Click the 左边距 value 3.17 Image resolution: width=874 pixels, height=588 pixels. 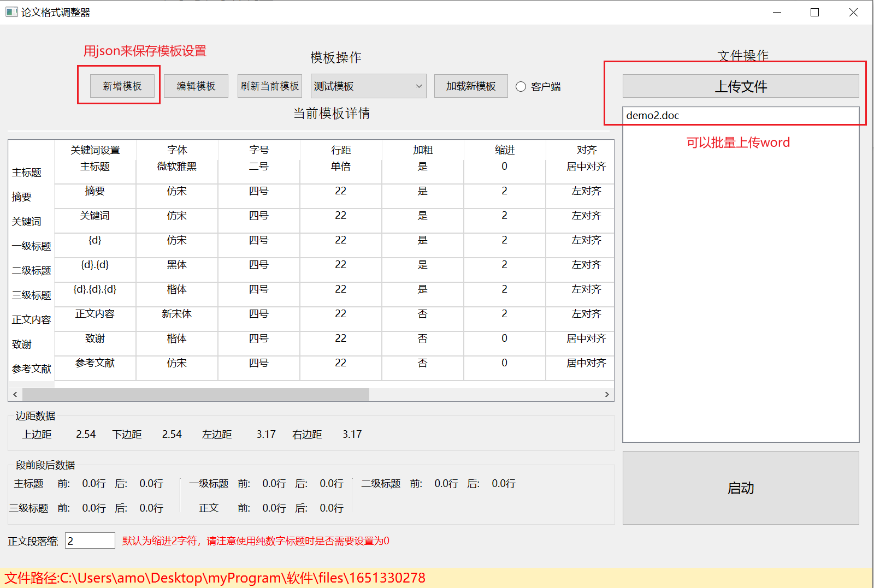266,435
